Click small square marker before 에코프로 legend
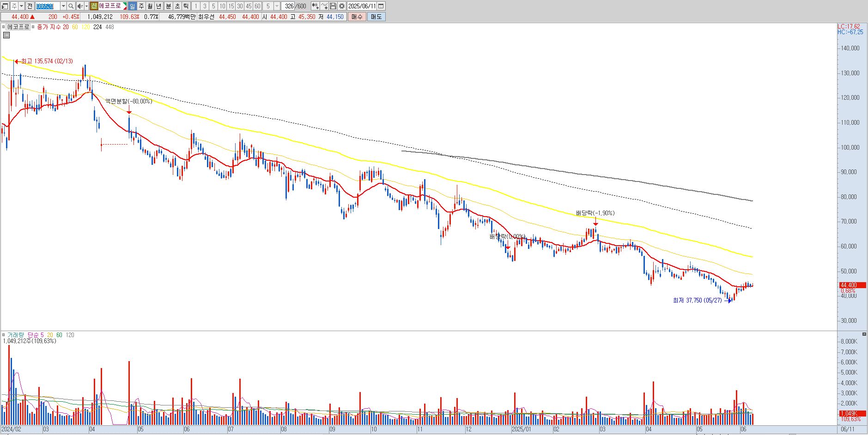The height and width of the screenshot is (435, 868). (x=3, y=27)
